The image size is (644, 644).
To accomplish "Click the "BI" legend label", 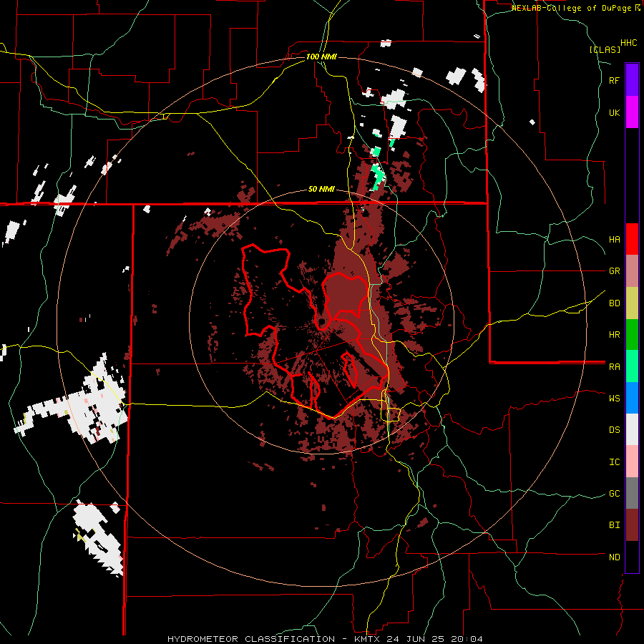I will [x=614, y=525].
